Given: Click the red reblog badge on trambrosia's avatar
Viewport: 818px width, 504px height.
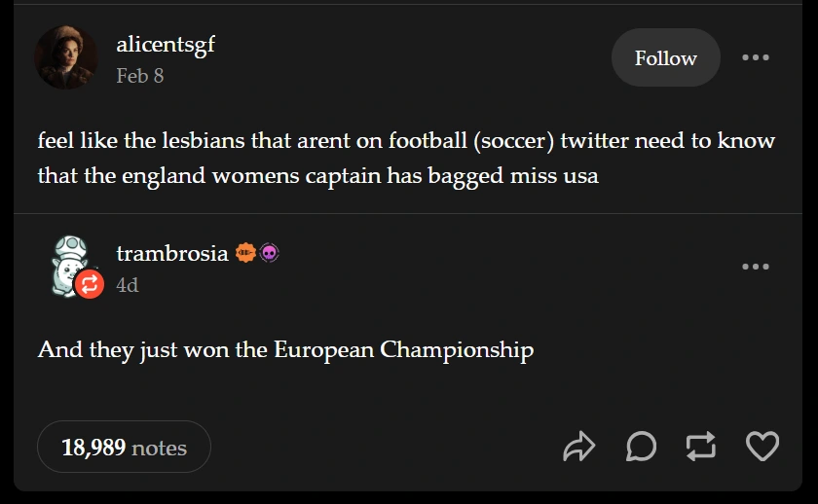Looking at the screenshot, I should coord(90,284).
